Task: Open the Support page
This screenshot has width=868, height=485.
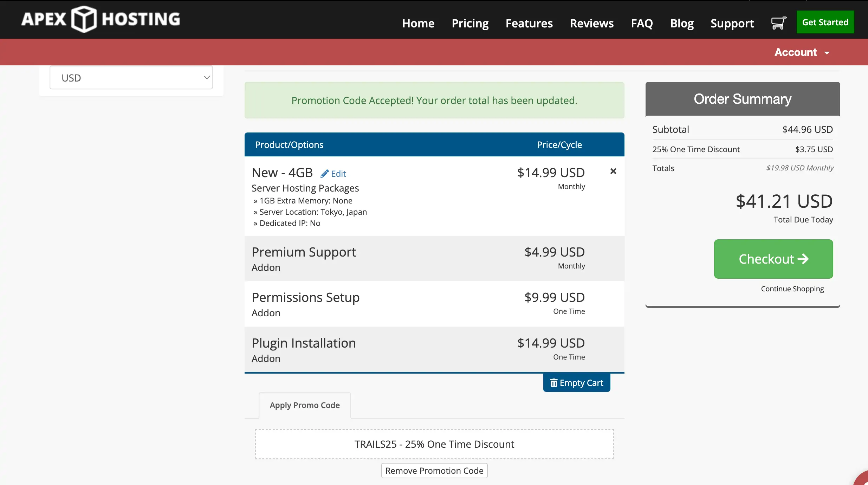Action: [732, 23]
